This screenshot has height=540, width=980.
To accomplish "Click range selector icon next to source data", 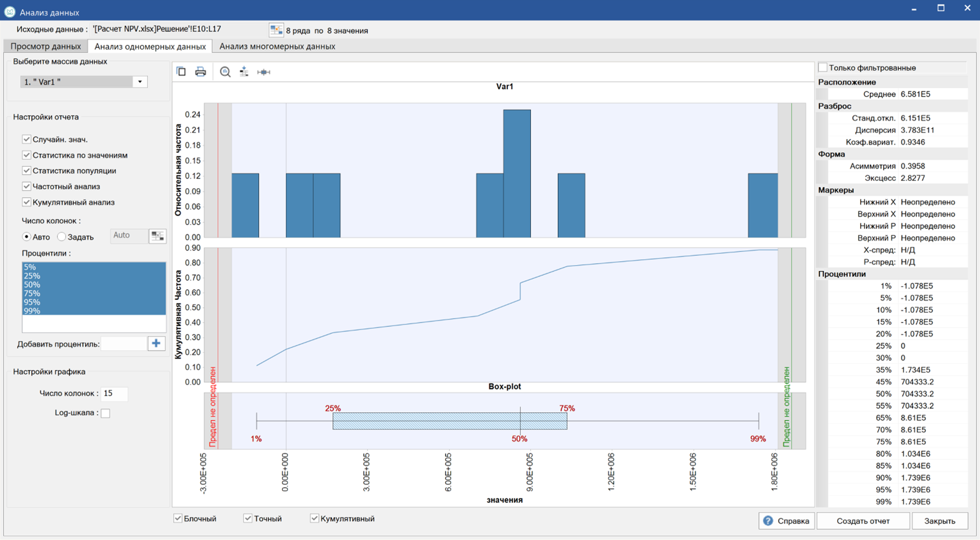I will pos(276,30).
